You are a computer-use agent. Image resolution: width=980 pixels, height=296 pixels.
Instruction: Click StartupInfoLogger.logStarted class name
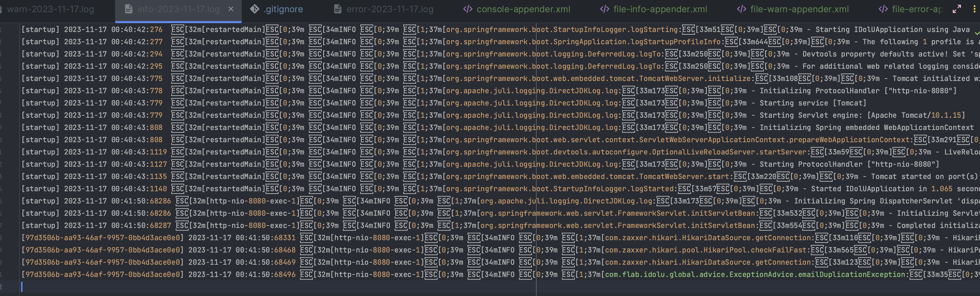[613, 189]
